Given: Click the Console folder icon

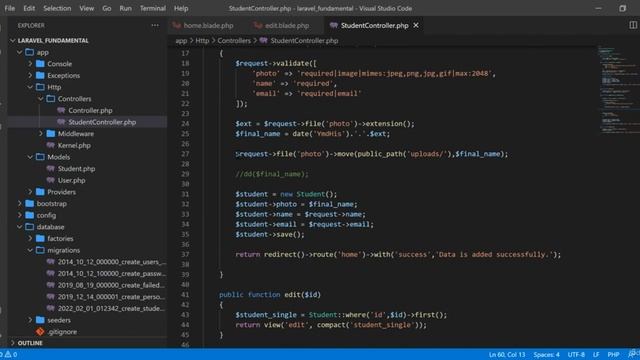Looking at the screenshot, I should pos(40,64).
